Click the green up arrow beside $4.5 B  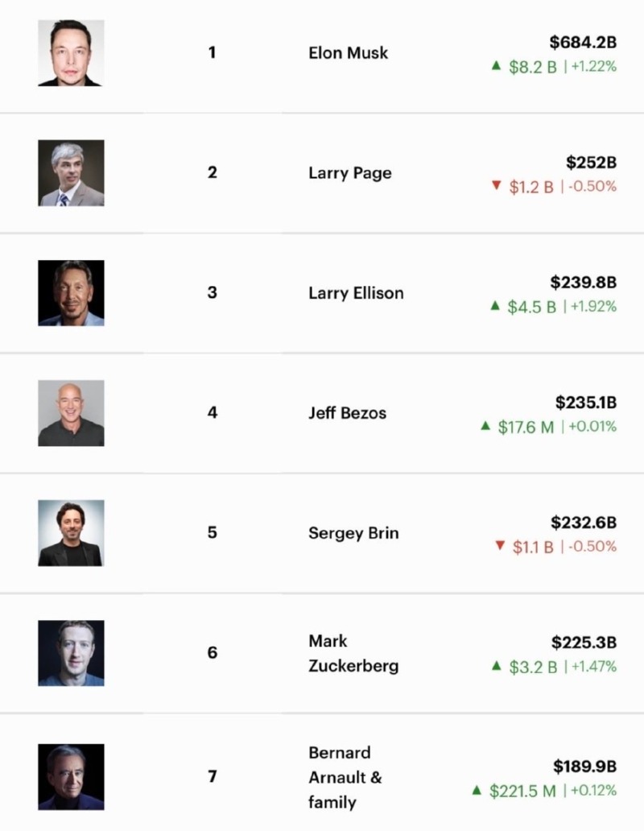(496, 306)
